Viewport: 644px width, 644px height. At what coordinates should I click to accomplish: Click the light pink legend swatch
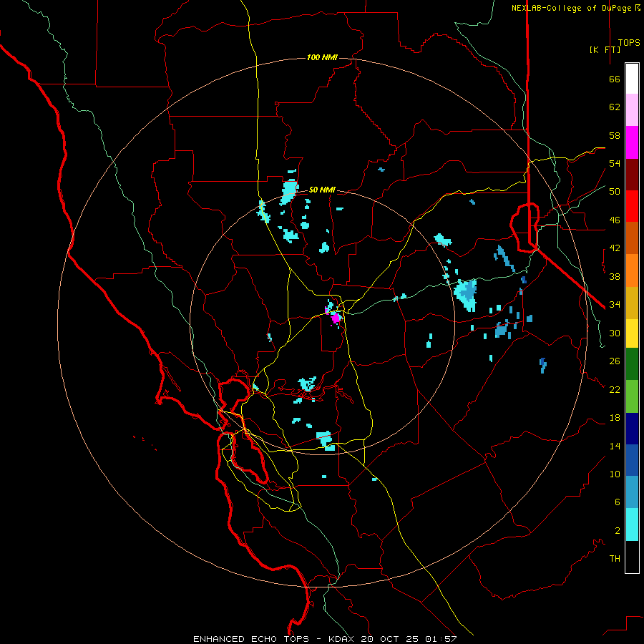tap(632, 109)
